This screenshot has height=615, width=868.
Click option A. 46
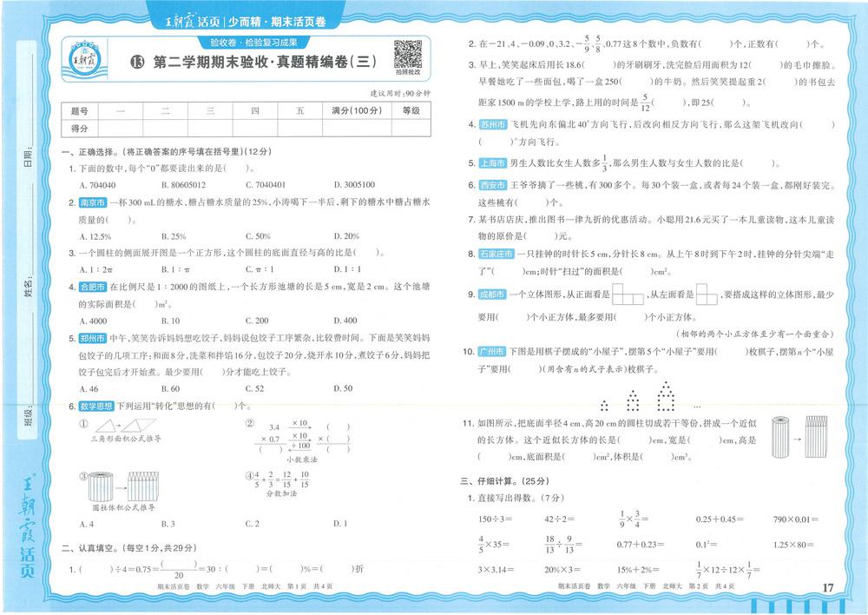[x=89, y=389]
